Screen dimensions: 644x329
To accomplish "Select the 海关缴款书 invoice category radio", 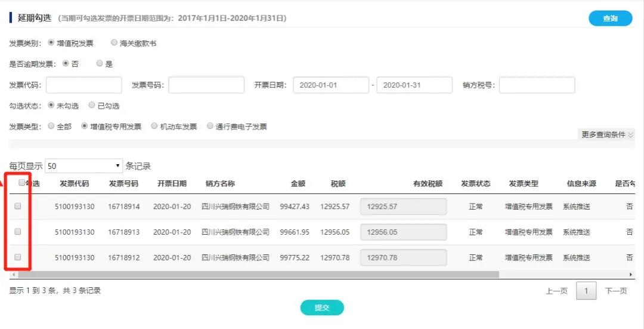I will (x=114, y=43).
